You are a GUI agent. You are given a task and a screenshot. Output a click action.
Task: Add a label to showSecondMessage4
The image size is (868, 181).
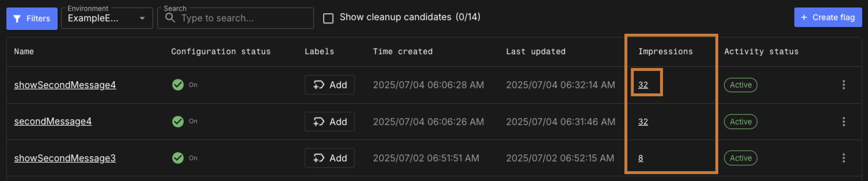coord(329,85)
